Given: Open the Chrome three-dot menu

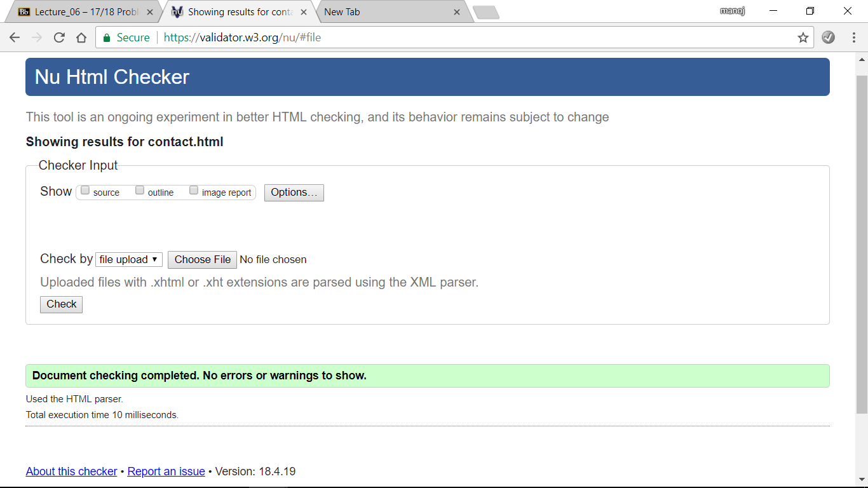Looking at the screenshot, I should point(854,37).
